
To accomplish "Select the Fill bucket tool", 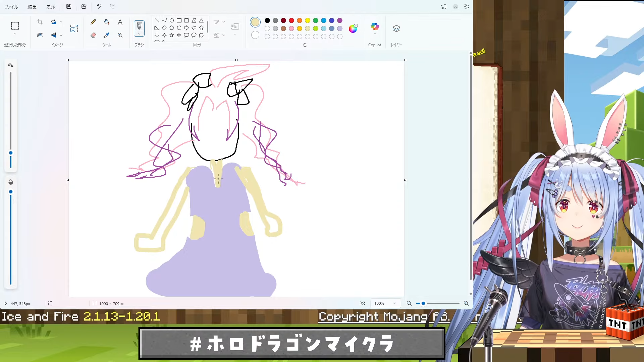I will pyautogui.click(x=107, y=22).
